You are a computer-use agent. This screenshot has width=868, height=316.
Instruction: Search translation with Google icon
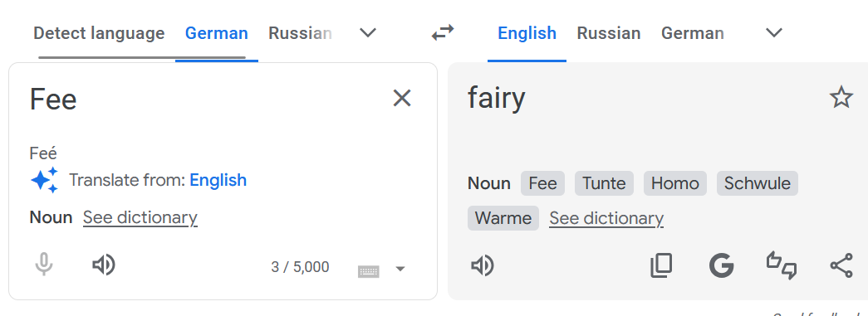[721, 265]
